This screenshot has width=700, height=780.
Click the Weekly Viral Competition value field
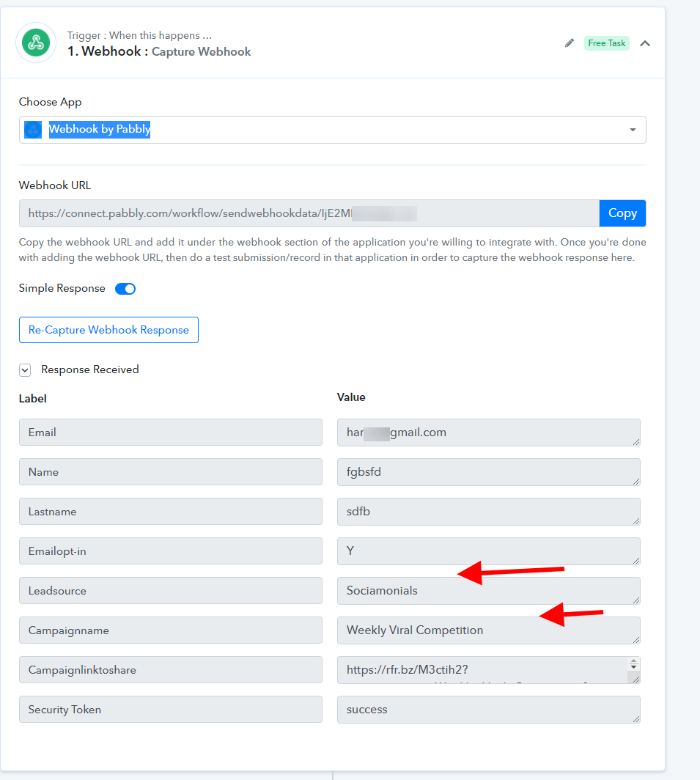pos(489,630)
